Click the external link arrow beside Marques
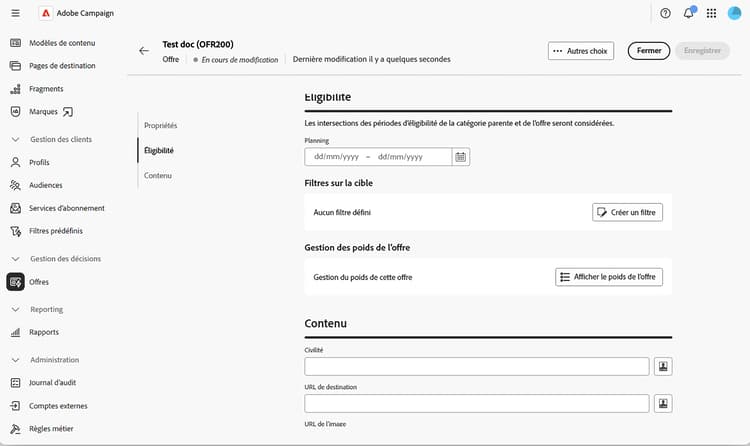 pyautogui.click(x=68, y=112)
